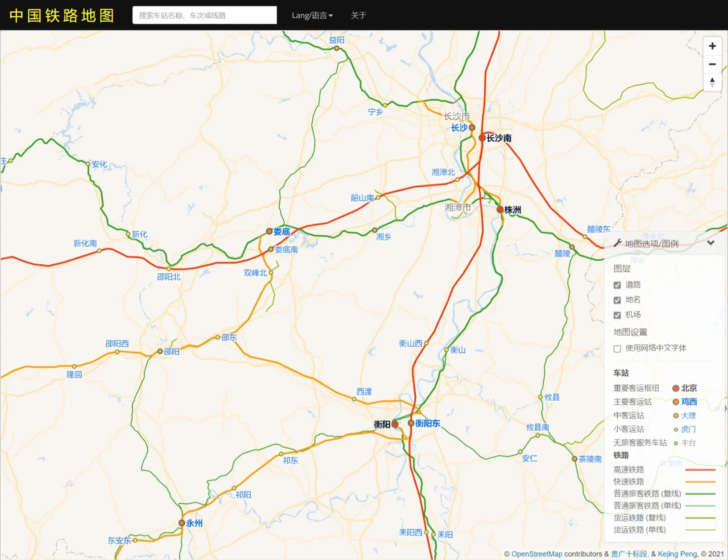728x560 pixels.
Task: Click the 邵阳北 station label
Action: click(168, 277)
